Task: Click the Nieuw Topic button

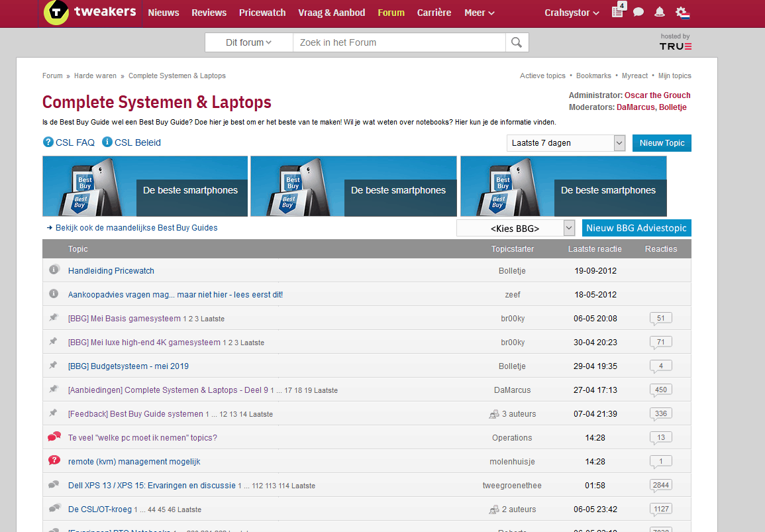Action: [662, 143]
